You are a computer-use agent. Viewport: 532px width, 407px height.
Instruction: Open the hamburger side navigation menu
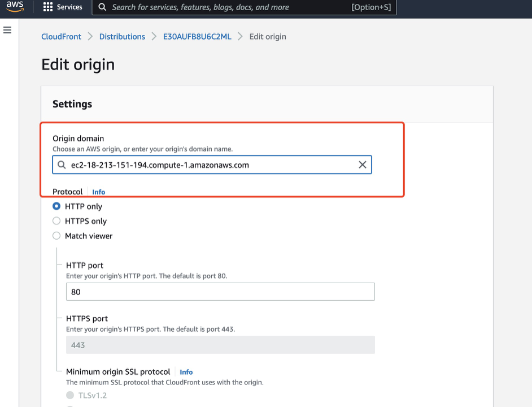point(7,30)
